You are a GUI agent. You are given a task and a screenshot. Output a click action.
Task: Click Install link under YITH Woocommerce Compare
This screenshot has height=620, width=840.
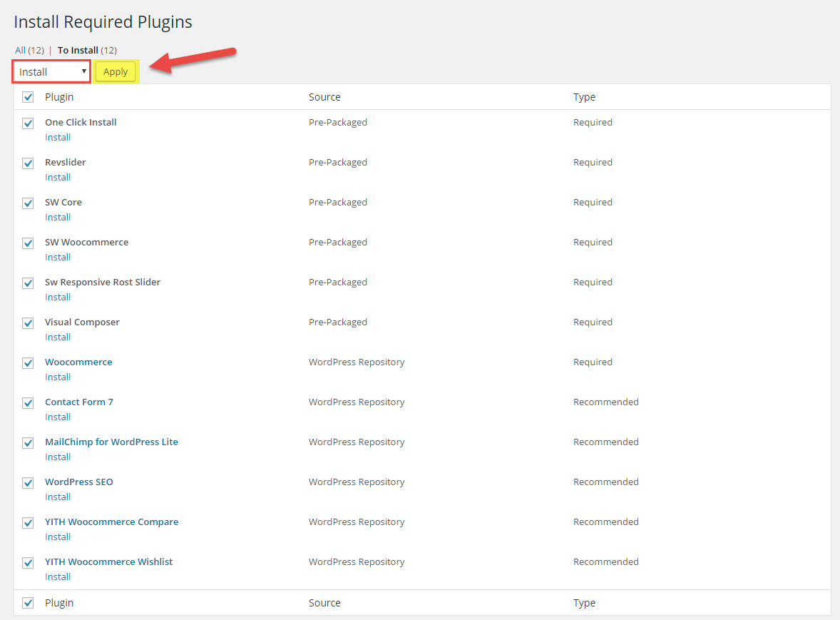point(58,537)
